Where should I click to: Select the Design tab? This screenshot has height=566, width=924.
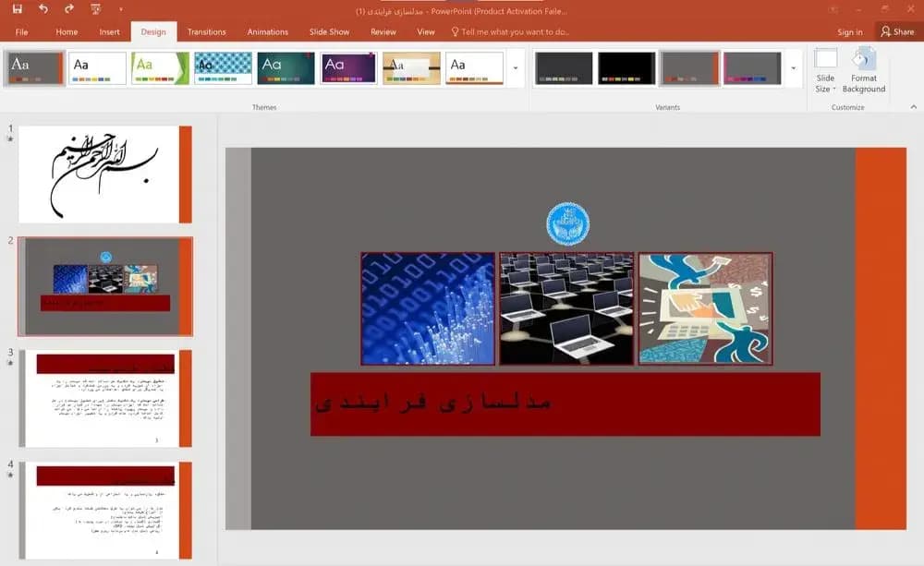click(153, 31)
